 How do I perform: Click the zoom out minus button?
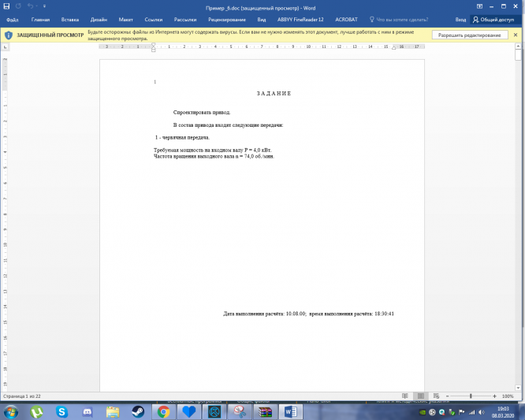coord(447,396)
